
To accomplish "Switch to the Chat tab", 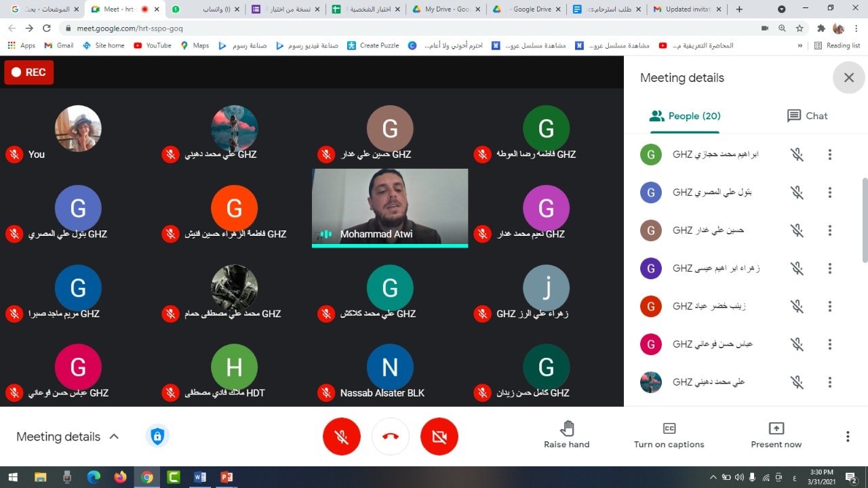I will [807, 116].
